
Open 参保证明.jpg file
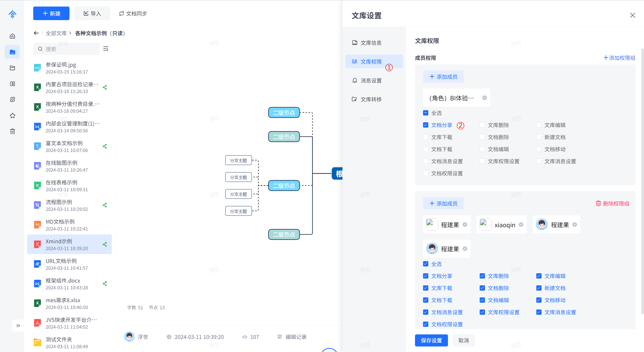coord(69,68)
